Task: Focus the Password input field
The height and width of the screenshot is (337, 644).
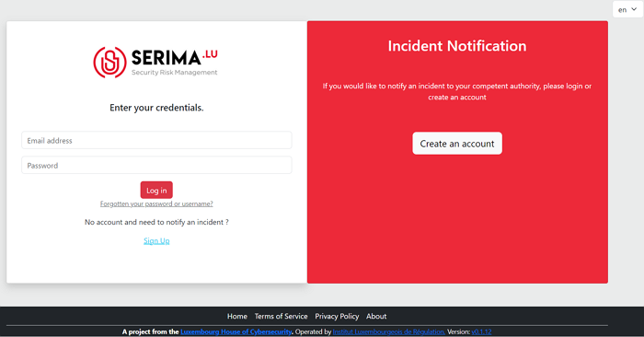Action: [x=156, y=165]
